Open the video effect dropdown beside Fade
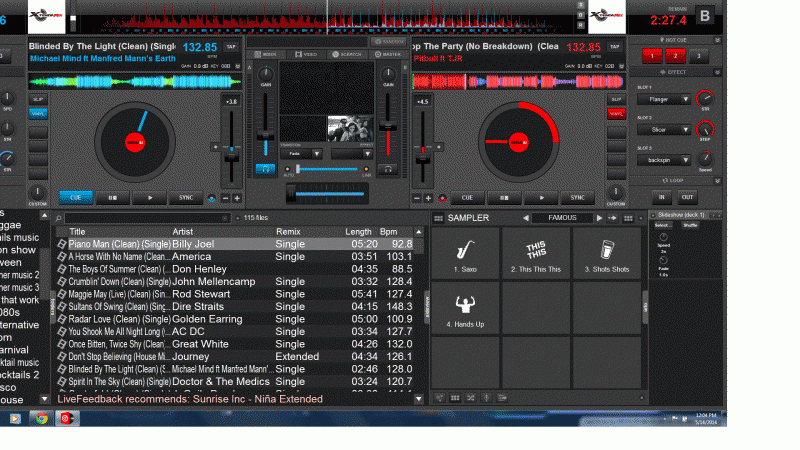This screenshot has width=800, height=450. (352, 154)
